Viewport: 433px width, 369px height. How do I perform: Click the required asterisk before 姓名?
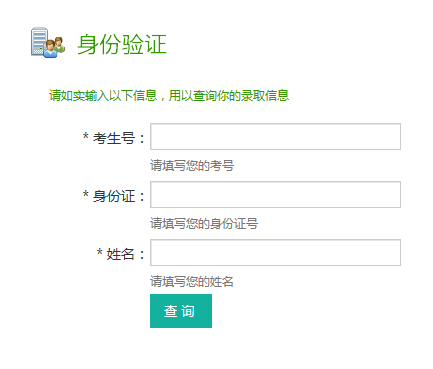pyautogui.click(x=99, y=252)
